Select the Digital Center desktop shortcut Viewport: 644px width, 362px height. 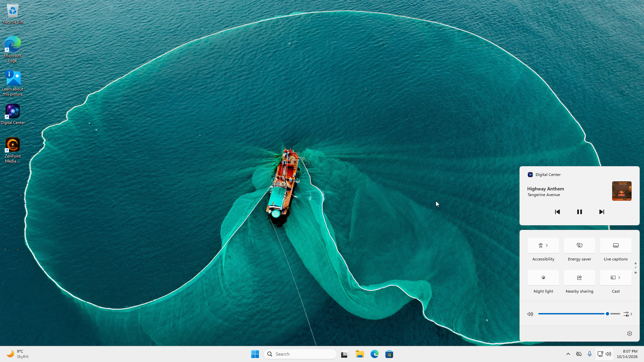point(13,114)
